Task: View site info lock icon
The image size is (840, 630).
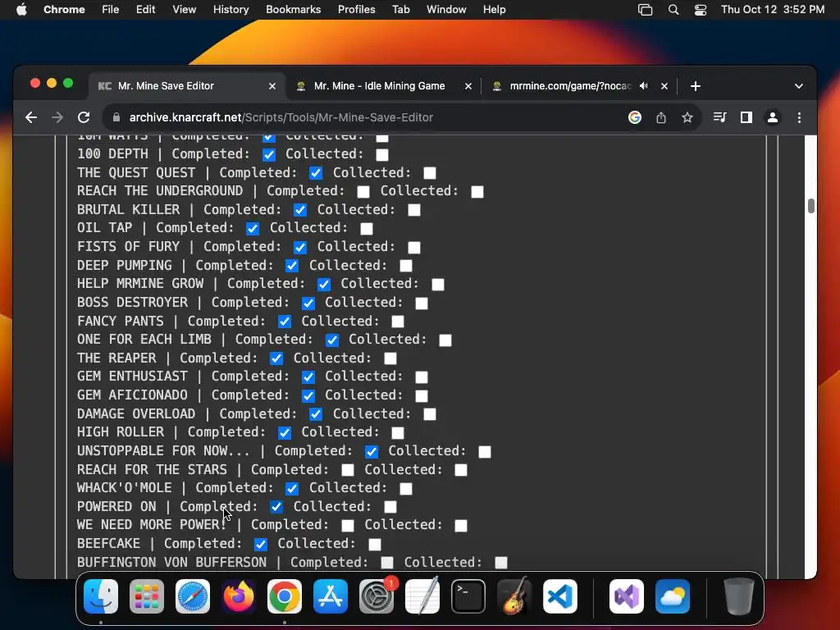Action: 116,117
